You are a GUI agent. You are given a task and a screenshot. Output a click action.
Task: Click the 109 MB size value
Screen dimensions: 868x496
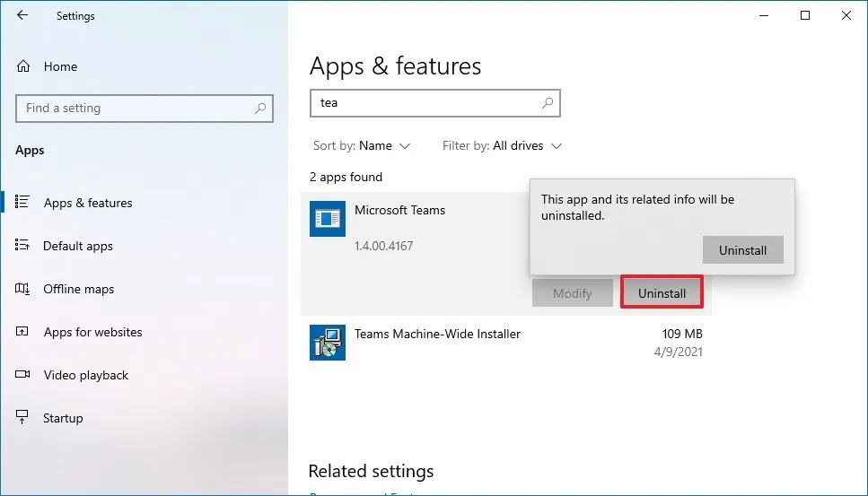[x=682, y=334]
